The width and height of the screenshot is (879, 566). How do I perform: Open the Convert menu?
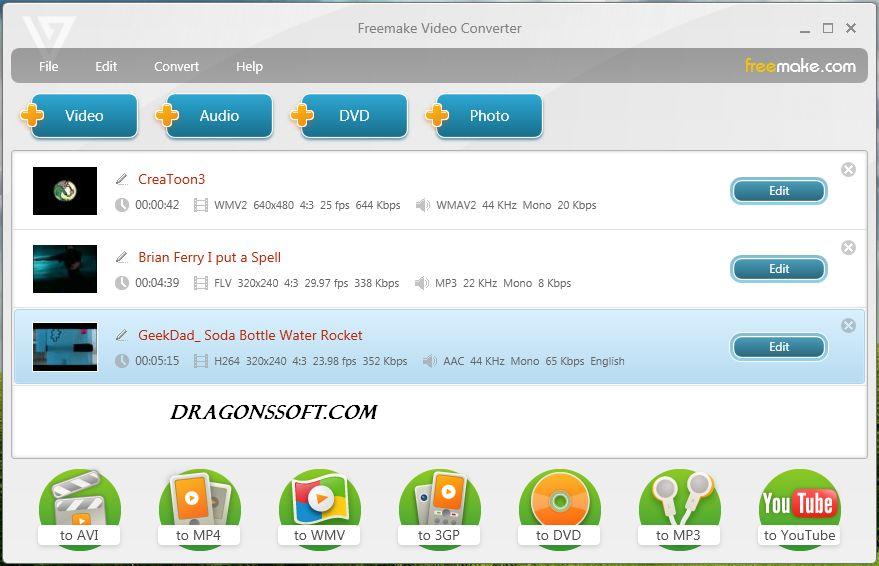point(177,67)
